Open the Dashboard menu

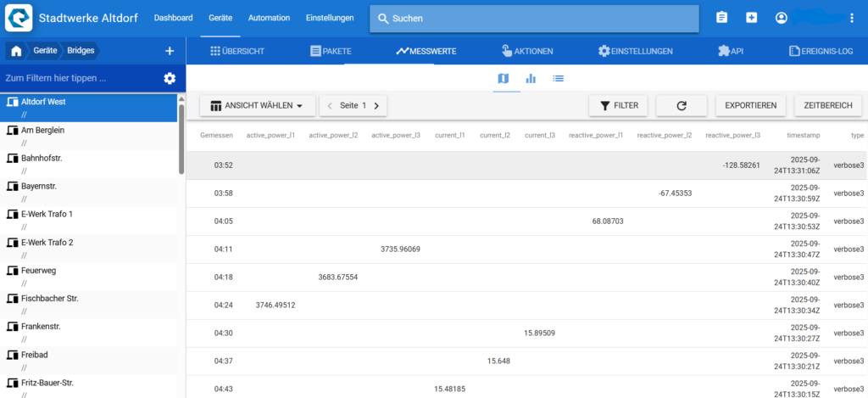point(173,18)
